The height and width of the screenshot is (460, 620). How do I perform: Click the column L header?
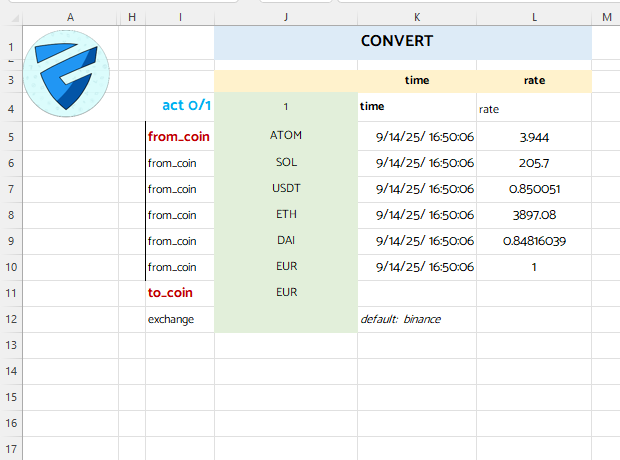pos(534,16)
